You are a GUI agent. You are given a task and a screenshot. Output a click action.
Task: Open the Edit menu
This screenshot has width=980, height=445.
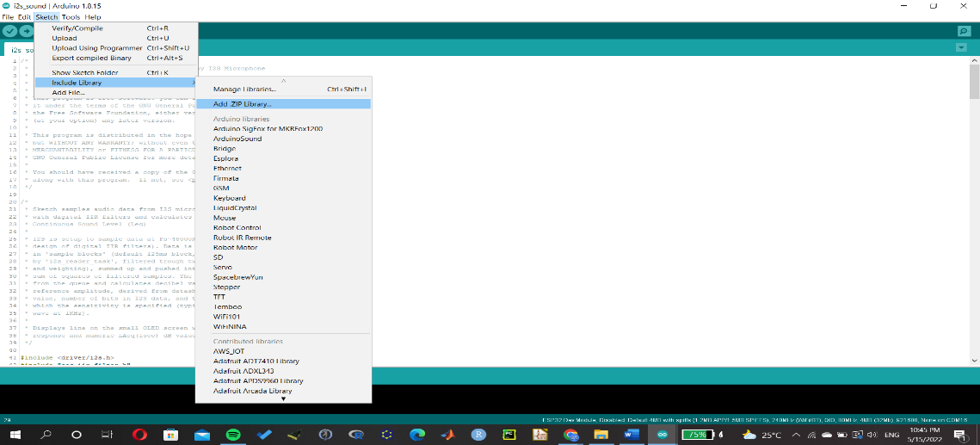click(24, 17)
